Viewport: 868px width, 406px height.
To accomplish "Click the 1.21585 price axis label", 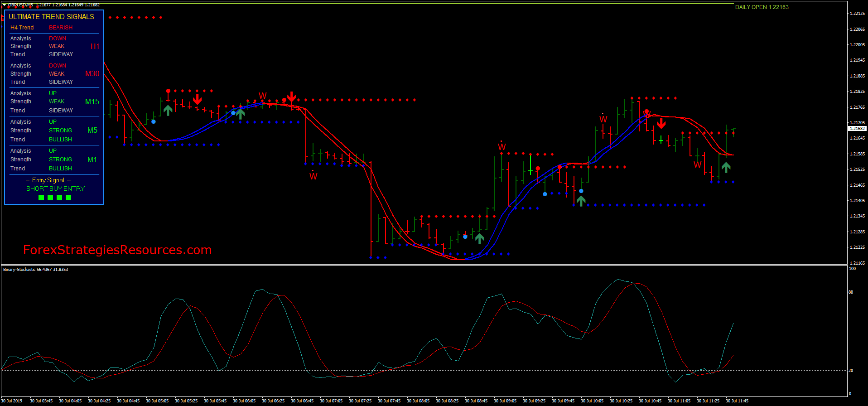I will tap(857, 154).
